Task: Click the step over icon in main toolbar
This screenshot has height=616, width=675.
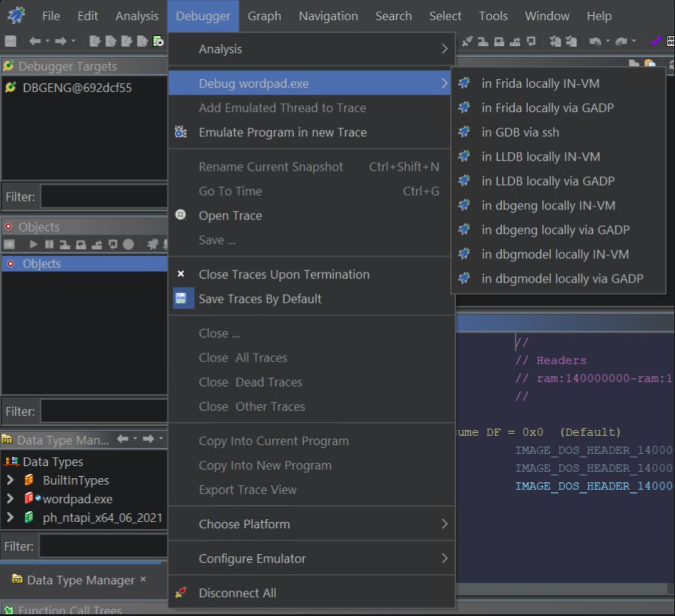Action: [x=499, y=41]
